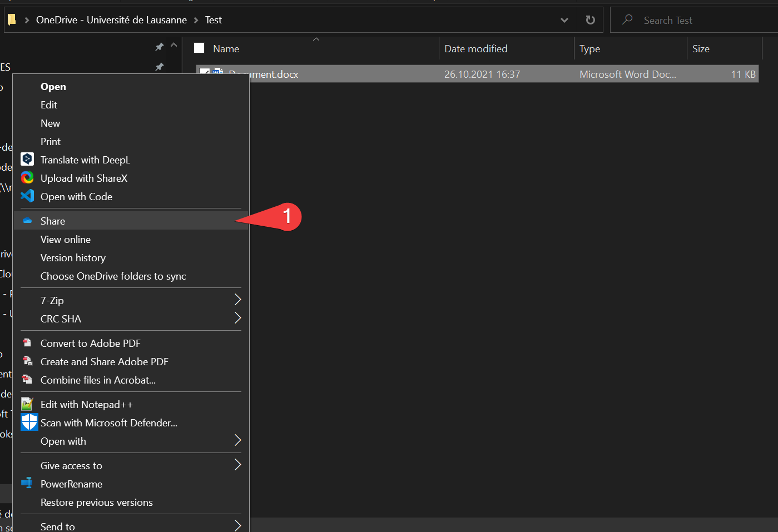778x532 pixels.
Task: Sort files by the Date modified column
Action: [475, 49]
